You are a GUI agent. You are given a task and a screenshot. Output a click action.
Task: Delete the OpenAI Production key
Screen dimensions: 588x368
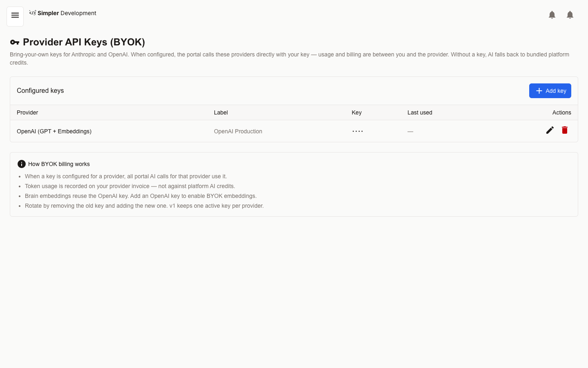(x=565, y=130)
